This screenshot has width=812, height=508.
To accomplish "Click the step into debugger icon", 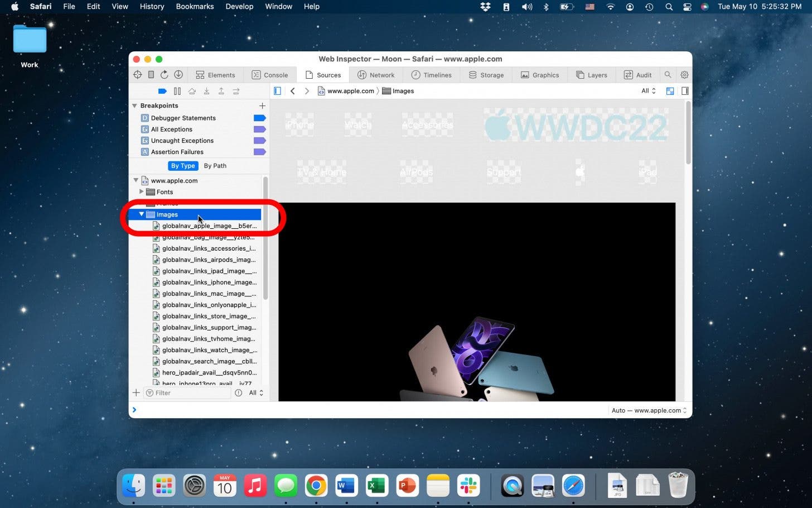I will coord(206,91).
